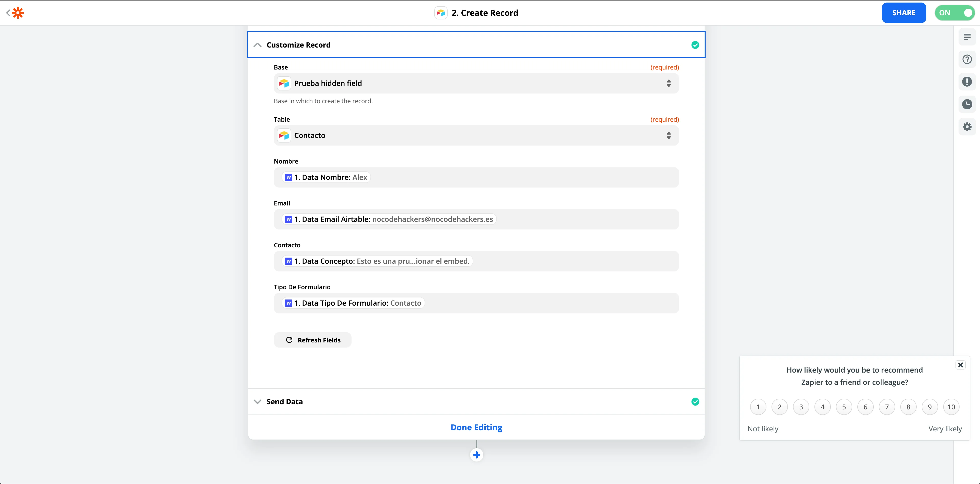The image size is (980, 484).
Task: Click the plus icon to add step
Action: 476,455
